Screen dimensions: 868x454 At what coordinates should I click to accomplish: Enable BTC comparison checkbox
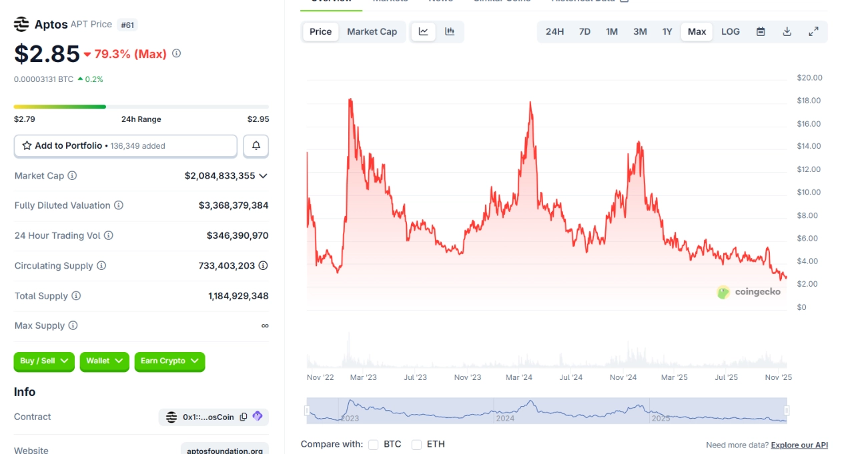[x=373, y=445]
